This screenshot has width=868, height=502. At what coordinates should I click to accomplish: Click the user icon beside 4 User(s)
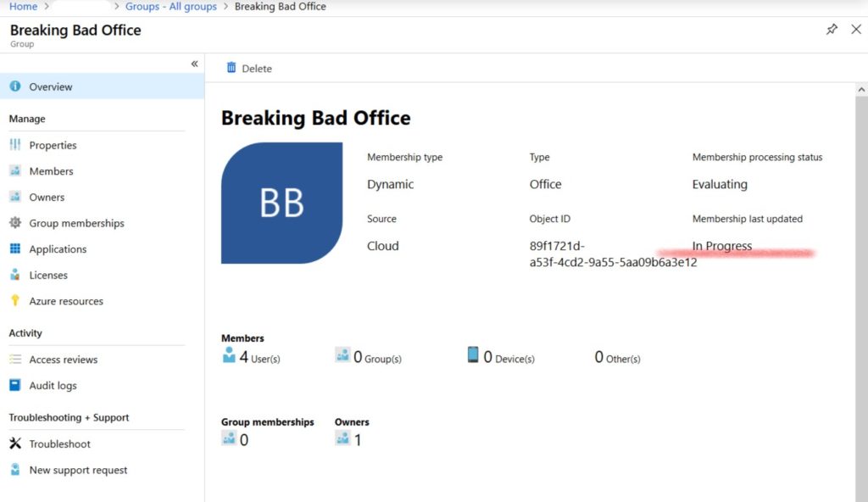229,354
